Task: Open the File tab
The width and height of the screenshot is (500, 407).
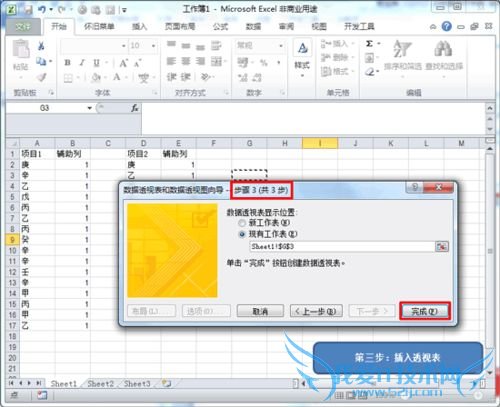Action: point(23,27)
